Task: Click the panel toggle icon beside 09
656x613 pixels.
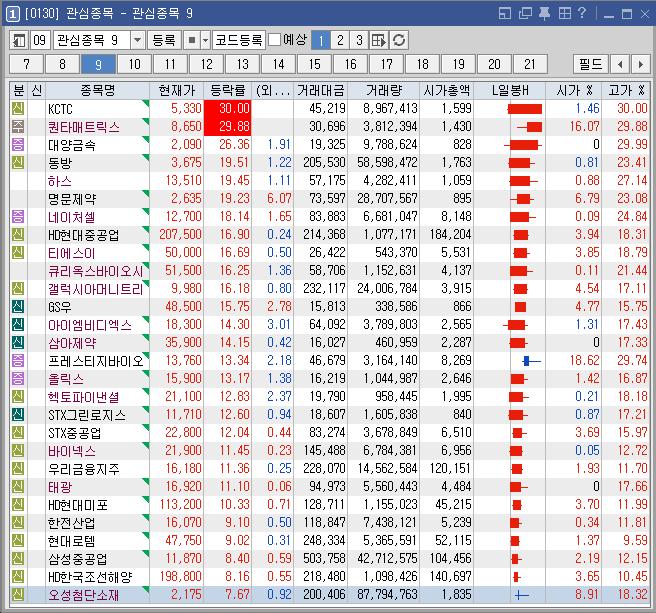Action: pyautogui.click(x=19, y=40)
